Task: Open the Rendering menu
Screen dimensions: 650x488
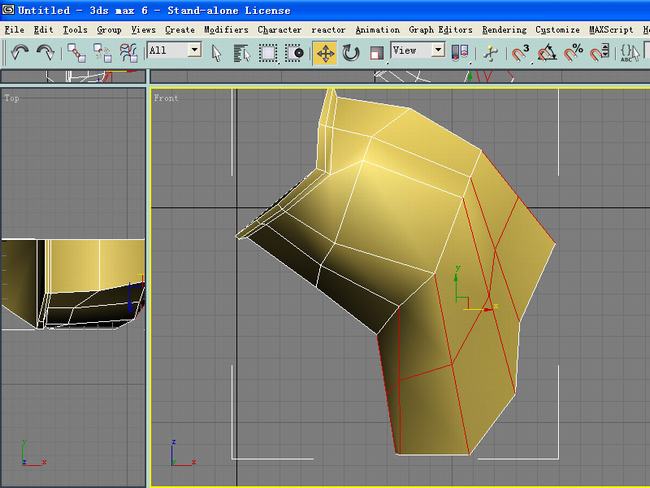Action: pyautogui.click(x=504, y=30)
